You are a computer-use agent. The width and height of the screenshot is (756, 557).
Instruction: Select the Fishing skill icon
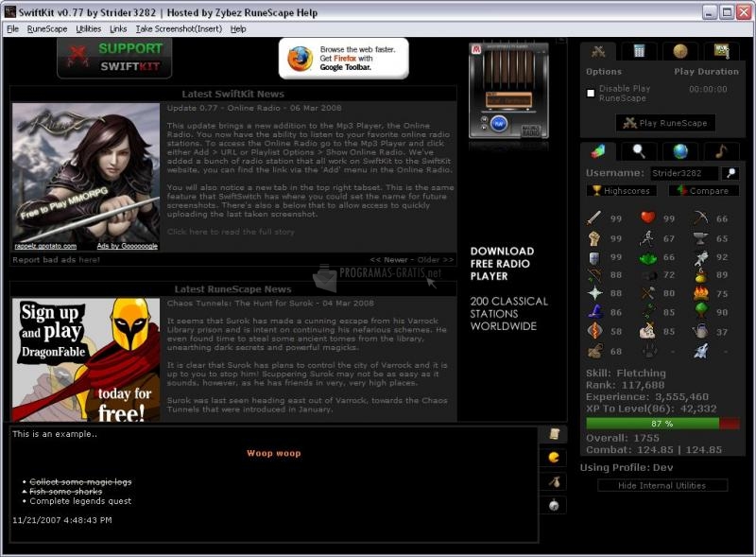point(700,257)
